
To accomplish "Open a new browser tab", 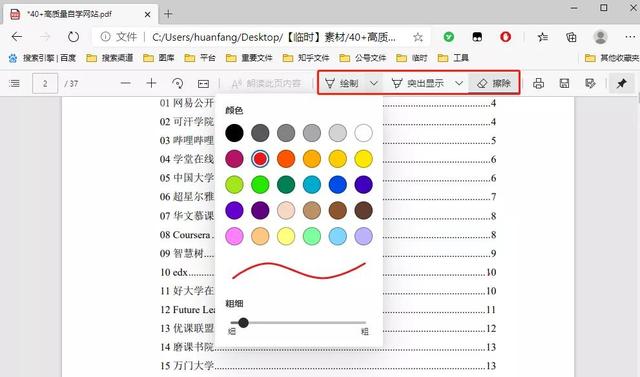I will [168, 14].
